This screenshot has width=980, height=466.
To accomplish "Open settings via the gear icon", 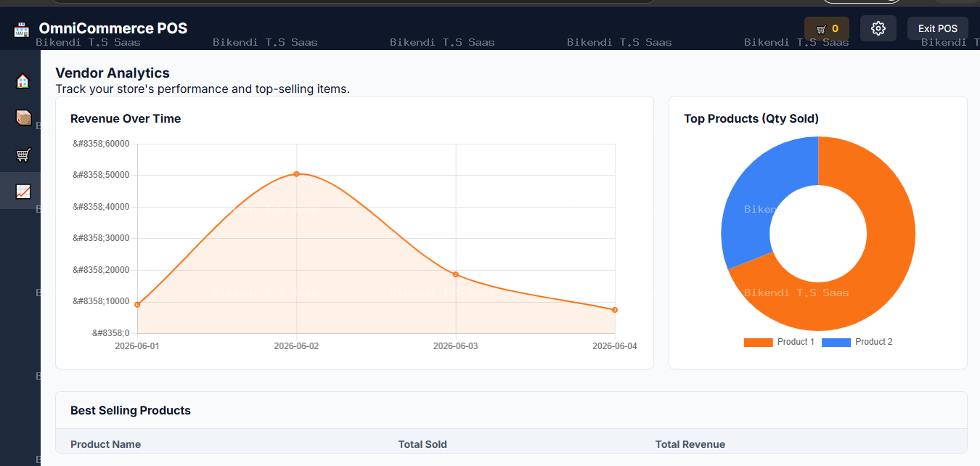I will (x=878, y=28).
